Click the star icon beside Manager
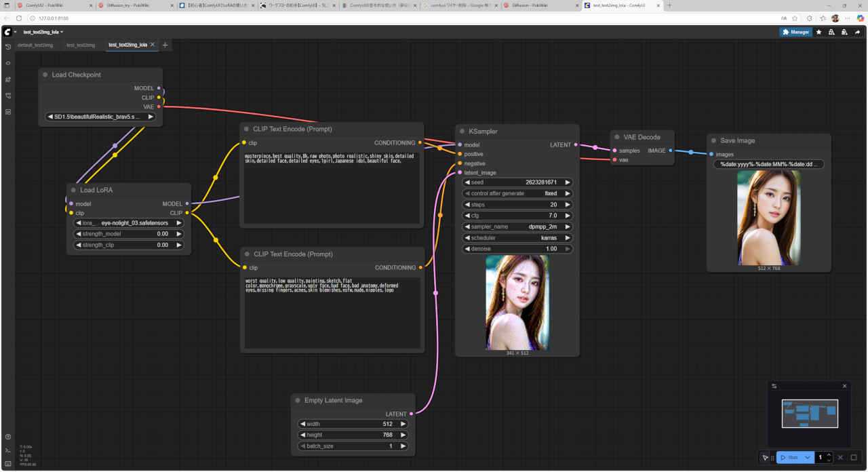This screenshot has width=868, height=472. pyautogui.click(x=819, y=32)
